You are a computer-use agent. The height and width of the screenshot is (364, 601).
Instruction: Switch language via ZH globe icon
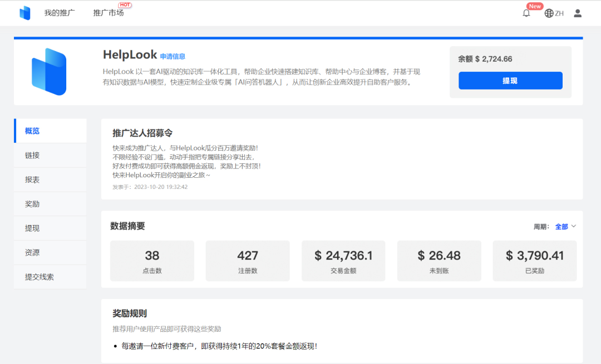point(554,13)
